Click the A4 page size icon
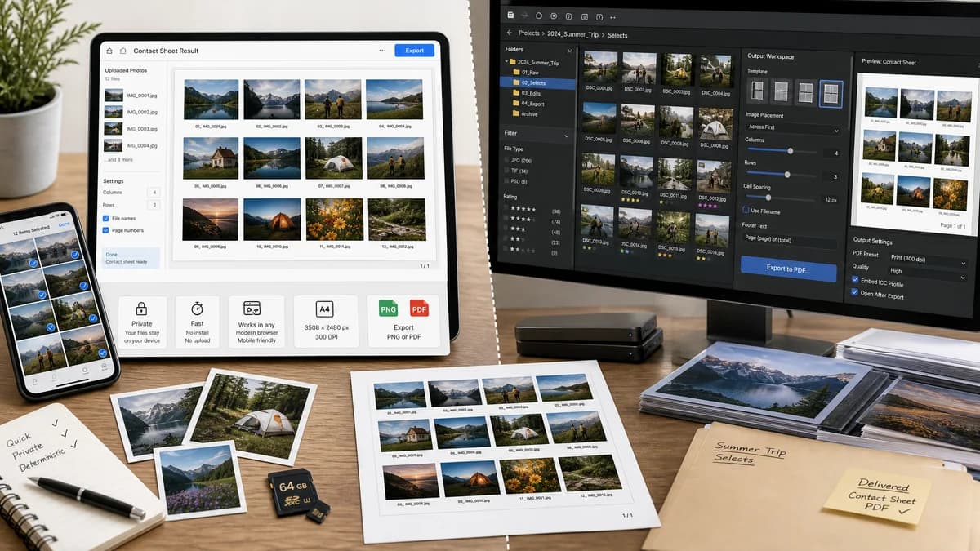Viewport: 980px width, 551px height. [x=324, y=309]
